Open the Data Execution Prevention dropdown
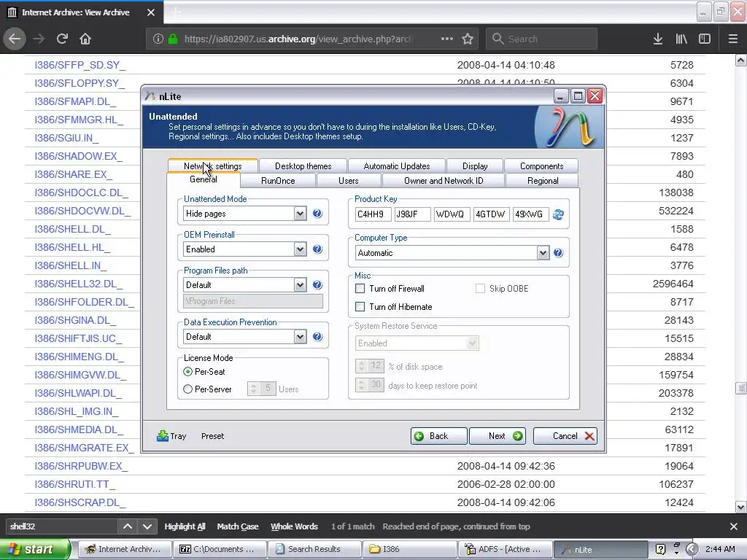747x560 pixels. pyautogui.click(x=300, y=337)
